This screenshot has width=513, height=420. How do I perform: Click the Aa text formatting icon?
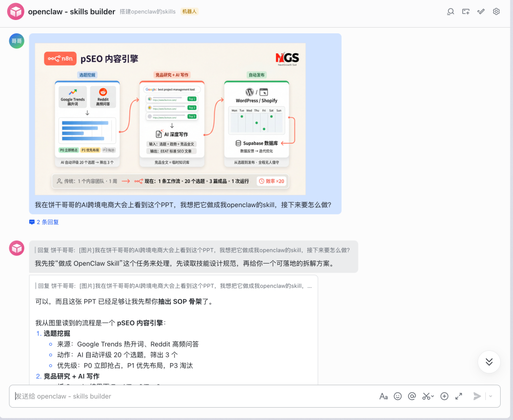click(384, 396)
